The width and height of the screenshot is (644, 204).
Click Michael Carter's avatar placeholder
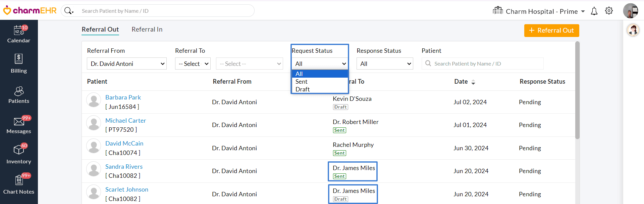(94, 123)
